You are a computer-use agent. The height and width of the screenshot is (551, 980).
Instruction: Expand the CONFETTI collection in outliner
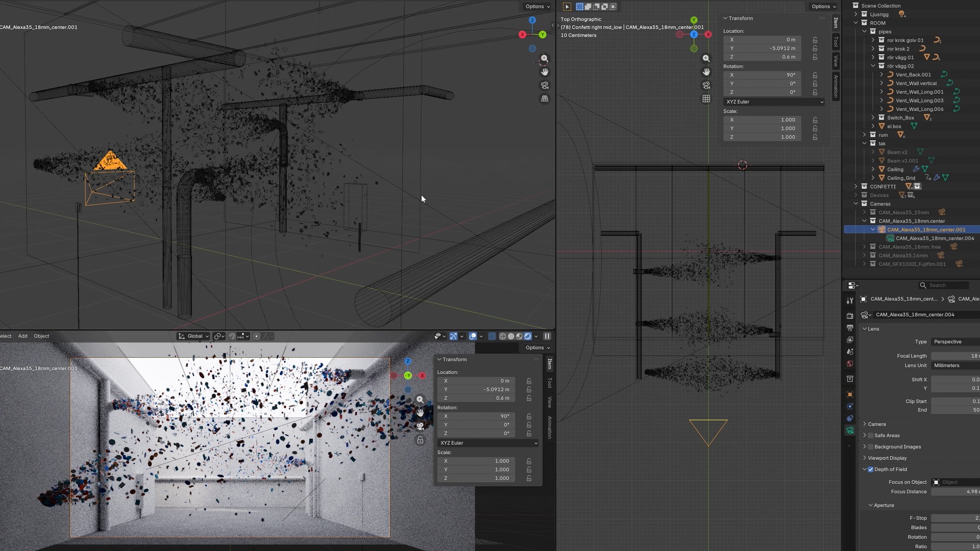coord(856,187)
